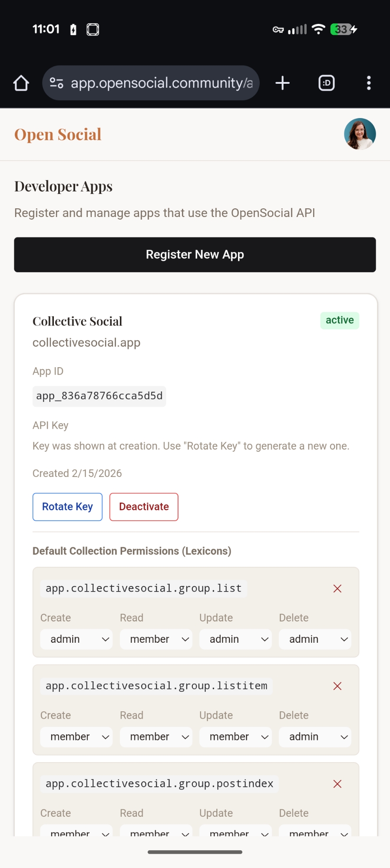Open Delete dropdown for group.listitem
This screenshot has width=390, height=868.
pos(315,737)
